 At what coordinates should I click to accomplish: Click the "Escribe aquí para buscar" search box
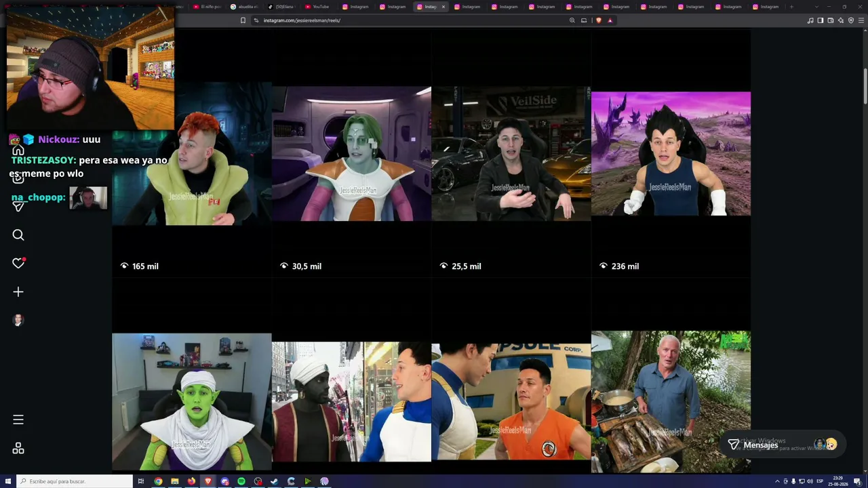pos(75,481)
